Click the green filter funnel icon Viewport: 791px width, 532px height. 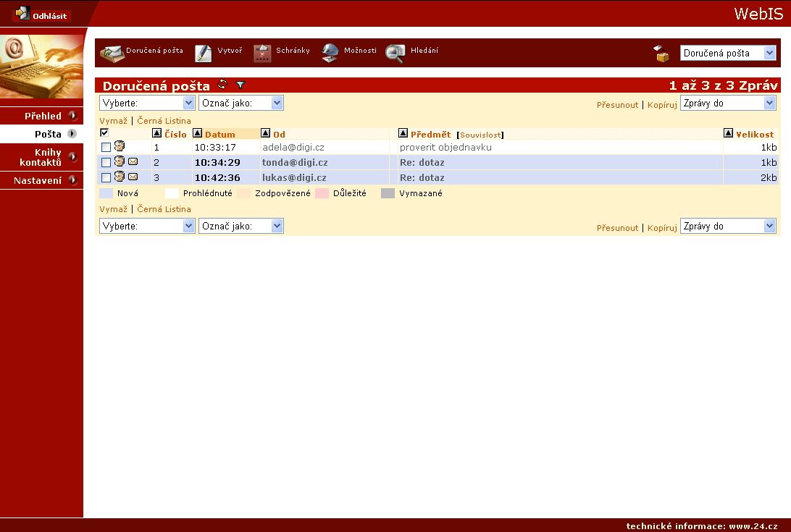tap(240, 85)
